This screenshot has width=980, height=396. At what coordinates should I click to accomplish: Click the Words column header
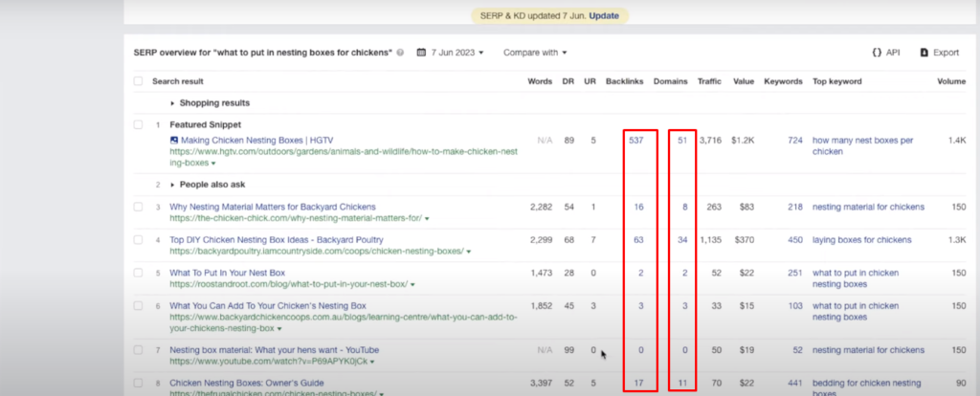tap(540, 81)
